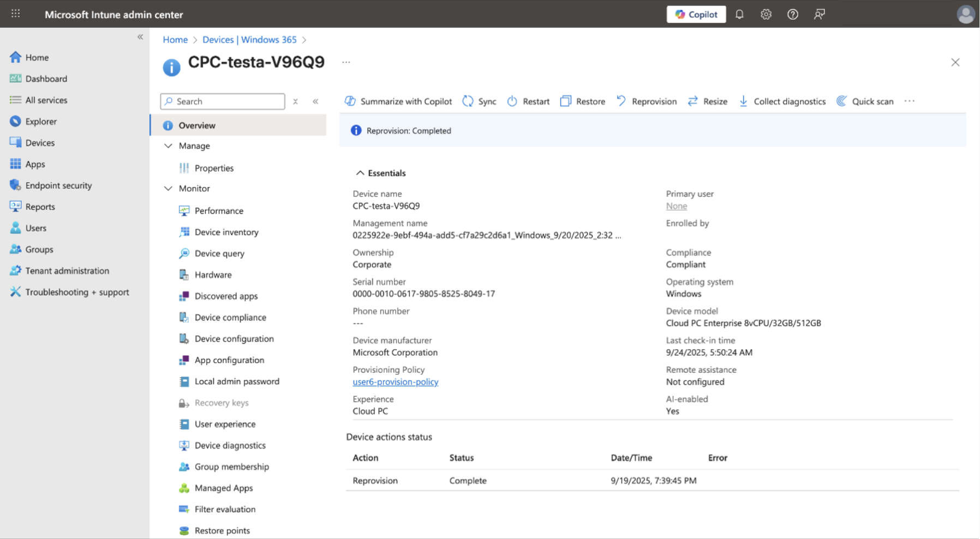Collapse the Manage section
The height and width of the screenshot is (539, 980).
click(x=169, y=146)
